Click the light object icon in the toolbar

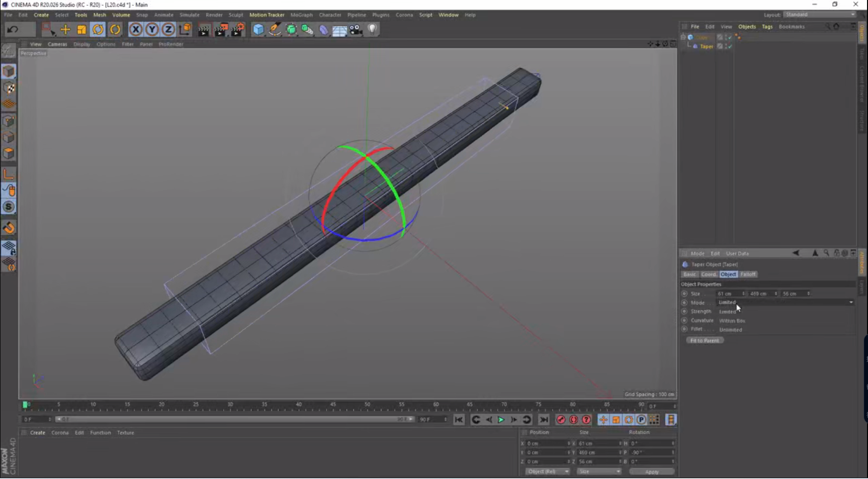[x=372, y=30]
